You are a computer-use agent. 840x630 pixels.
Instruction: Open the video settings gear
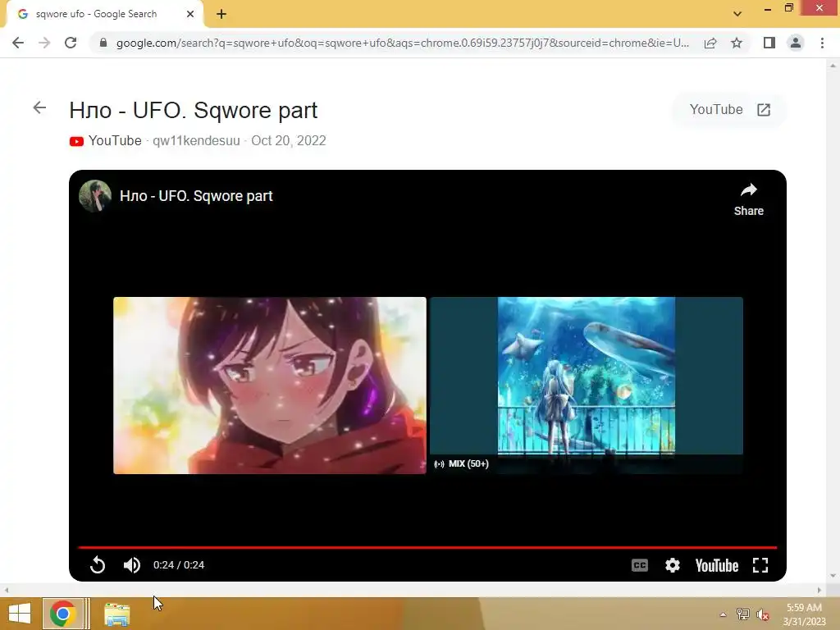(x=673, y=565)
